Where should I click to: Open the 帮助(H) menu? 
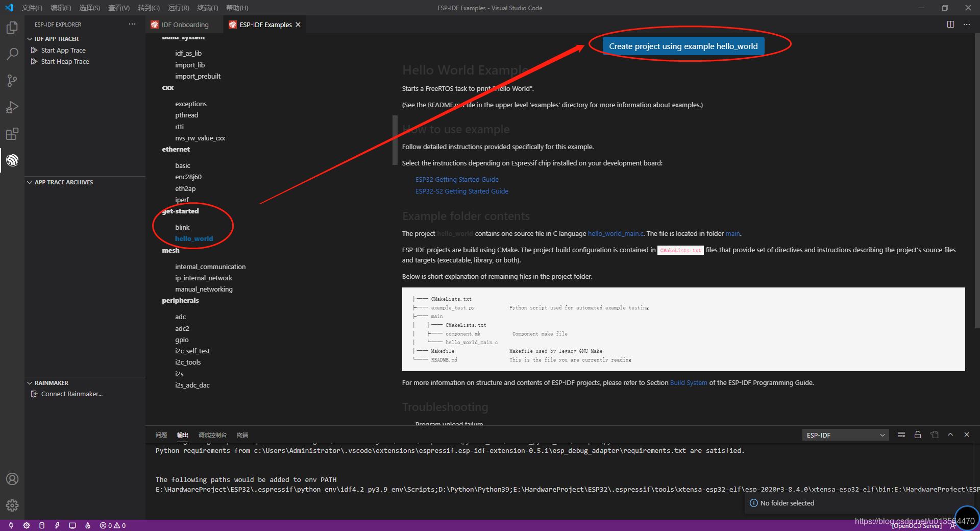(x=237, y=8)
